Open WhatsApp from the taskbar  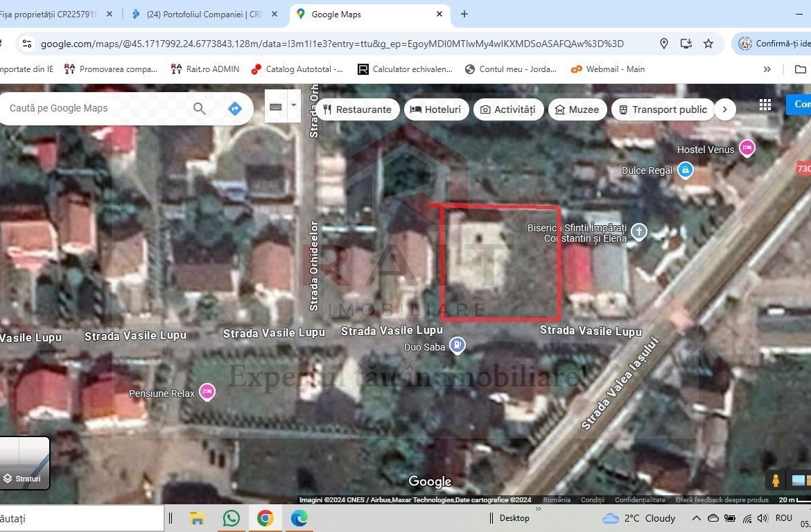(x=232, y=518)
